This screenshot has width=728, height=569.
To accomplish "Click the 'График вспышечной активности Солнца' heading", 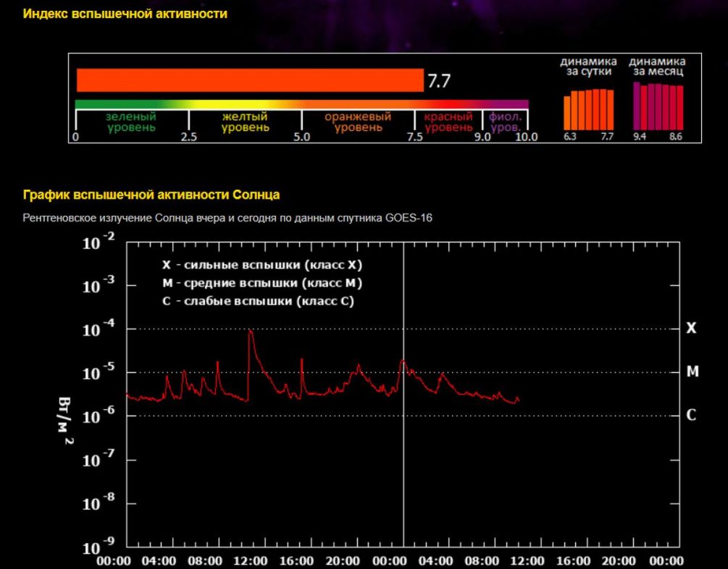I will point(151,195).
